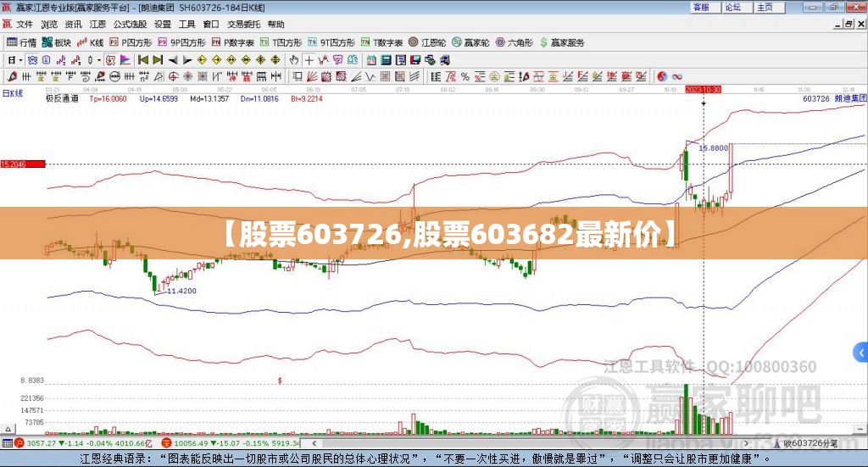Screen dimensions: 868x467
Task: Open the calculator icon
Action: (387, 60)
